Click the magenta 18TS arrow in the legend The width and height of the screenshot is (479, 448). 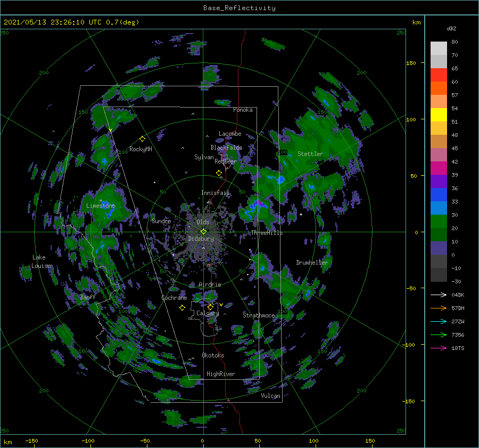tap(439, 348)
